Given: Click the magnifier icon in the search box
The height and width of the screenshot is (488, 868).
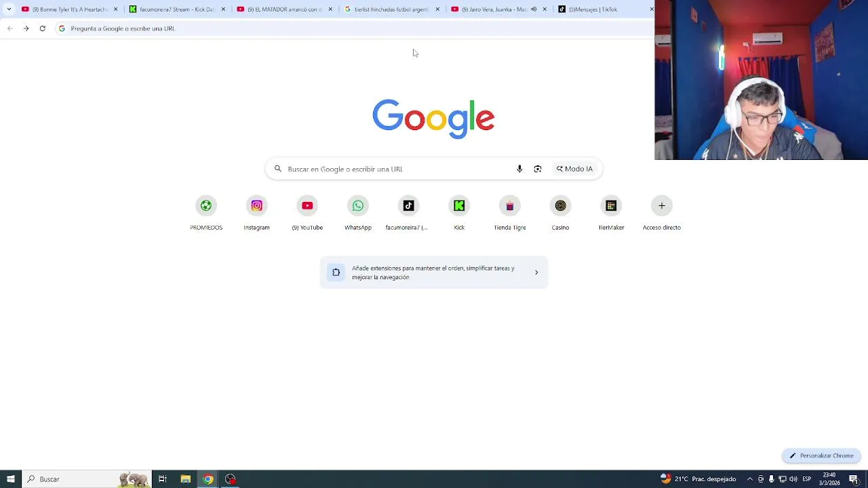Looking at the screenshot, I should tap(278, 169).
